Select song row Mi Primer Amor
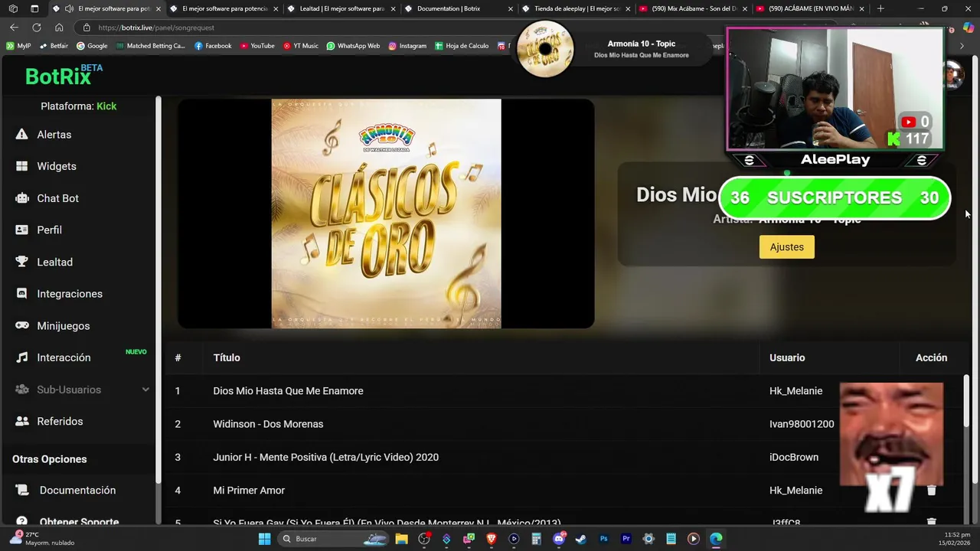The width and height of the screenshot is (980, 551). 567,491
